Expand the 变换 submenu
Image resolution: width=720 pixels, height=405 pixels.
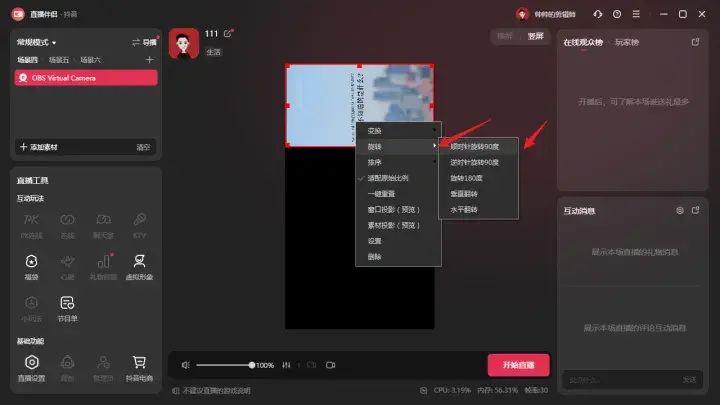[x=399, y=131]
